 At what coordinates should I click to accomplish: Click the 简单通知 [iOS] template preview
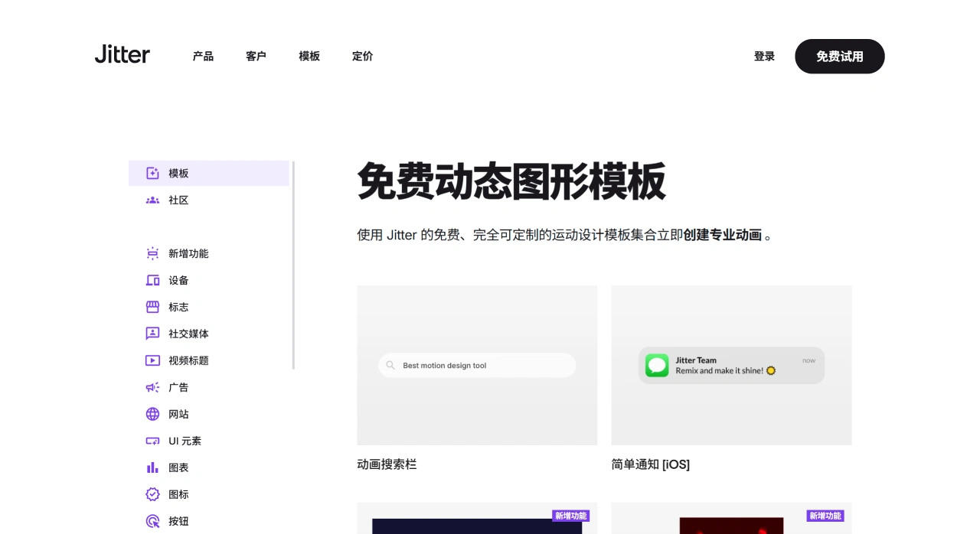click(731, 365)
